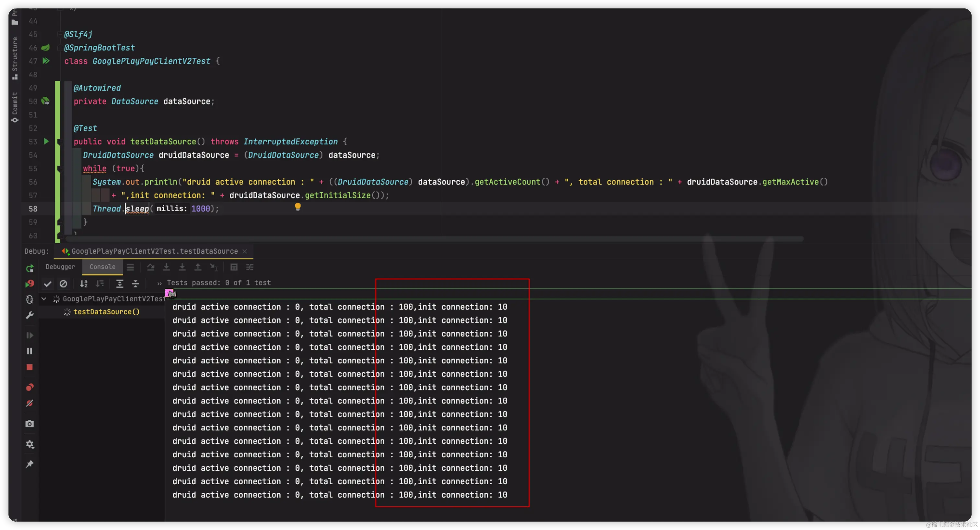The height and width of the screenshot is (530, 980).
Task: Sort tests alphabetically
Action: coord(84,284)
